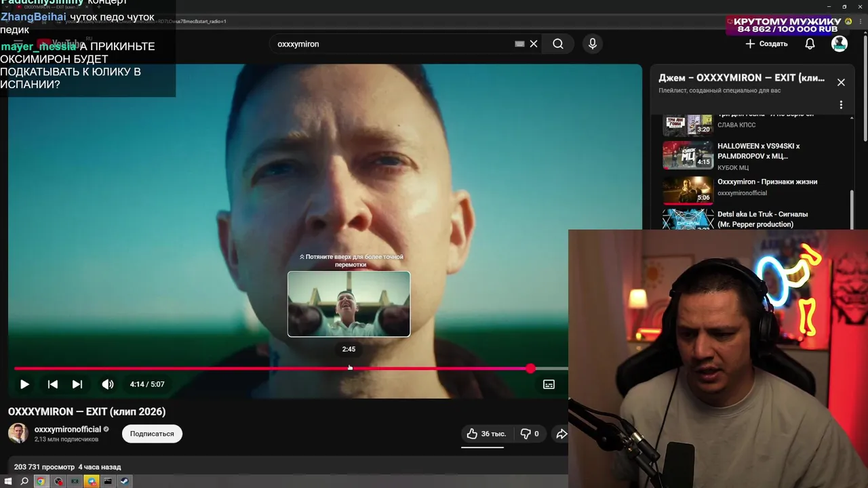This screenshot has width=868, height=488.
Task: Open oxxxymironofficial channel name link
Action: tap(68, 429)
